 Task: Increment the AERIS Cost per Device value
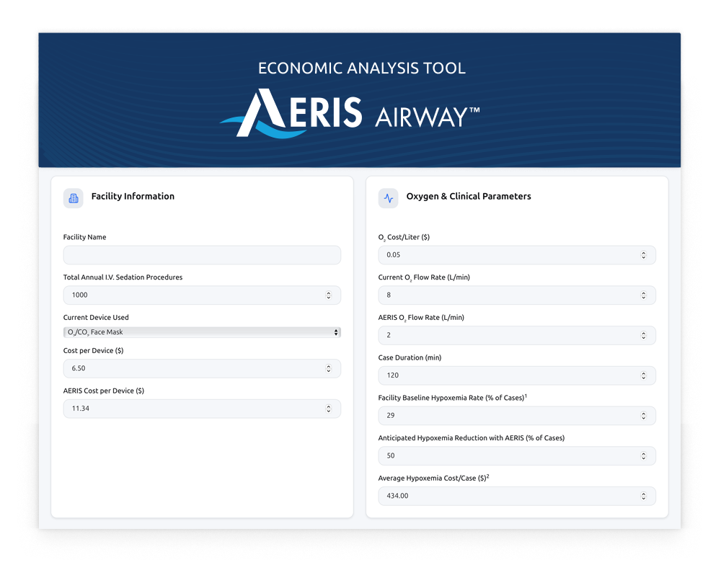(x=330, y=406)
